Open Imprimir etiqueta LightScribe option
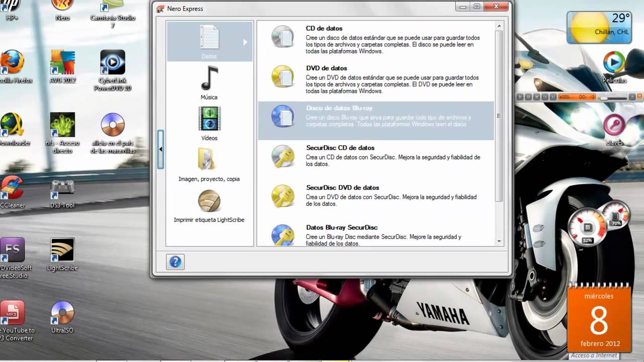The height and width of the screenshot is (362, 644). [x=209, y=206]
